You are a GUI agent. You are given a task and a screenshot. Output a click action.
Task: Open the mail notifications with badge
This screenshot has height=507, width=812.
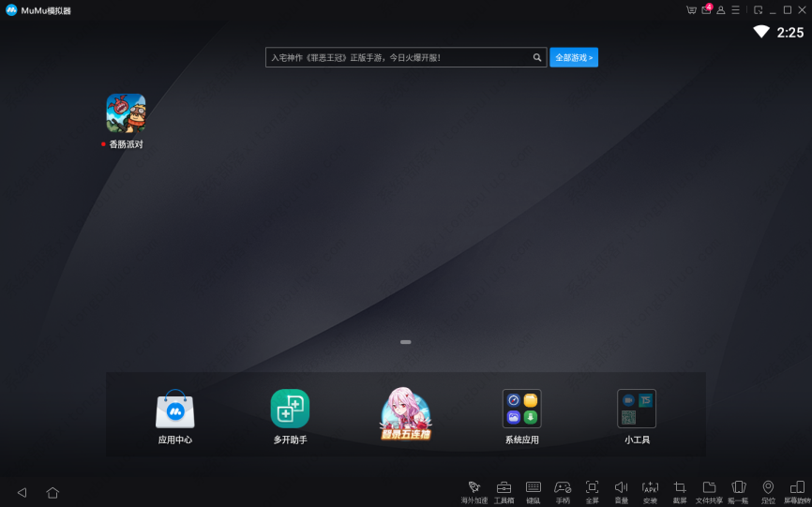tap(706, 10)
